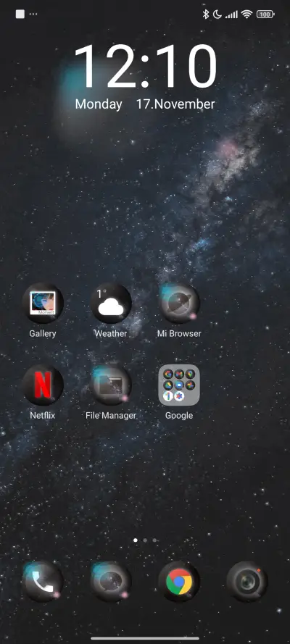The width and height of the screenshot is (290, 644).
Task: Tap the Monday date text
Action: pos(99,104)
